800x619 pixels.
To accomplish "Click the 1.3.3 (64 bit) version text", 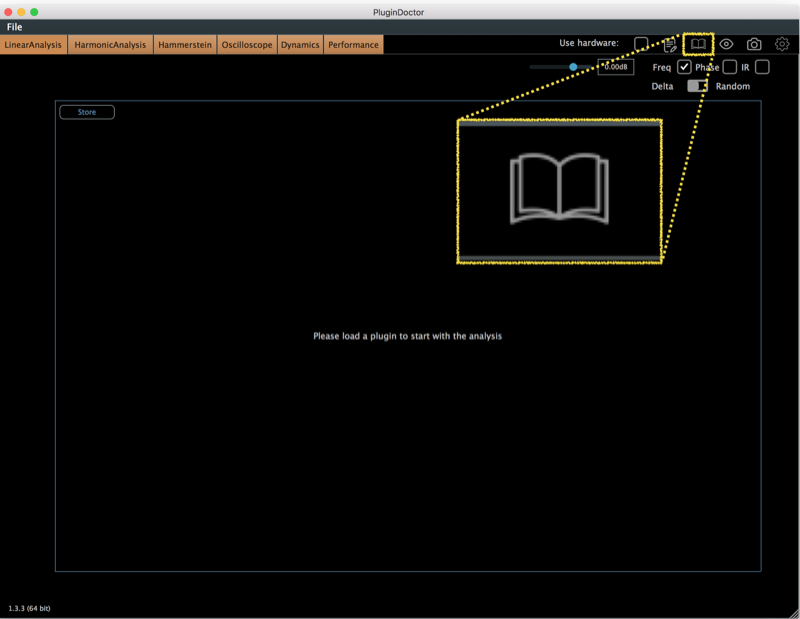I will pos(29,608).
